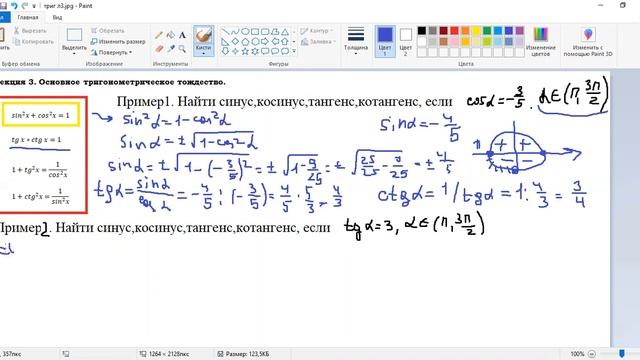This screenshot has width=640, height=360.
Task: Click the Копировать copy button
Action: click(x=33, y=42)
